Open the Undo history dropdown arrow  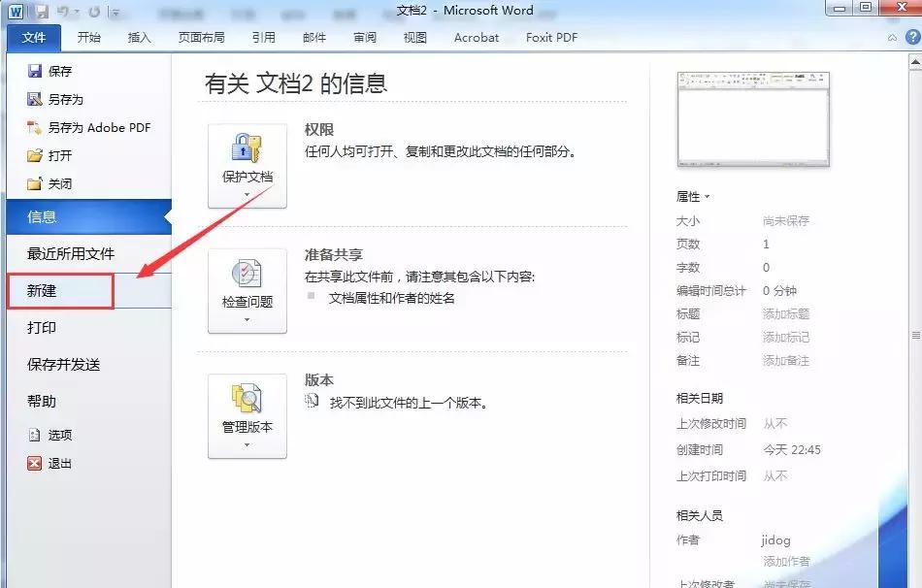(76, 12)
